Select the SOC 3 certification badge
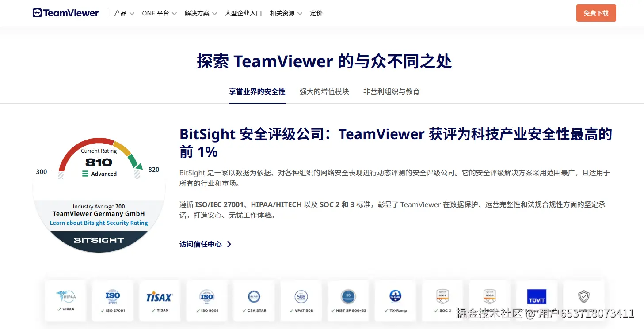This screenshot has height=329, width=644. coord(489,300)
